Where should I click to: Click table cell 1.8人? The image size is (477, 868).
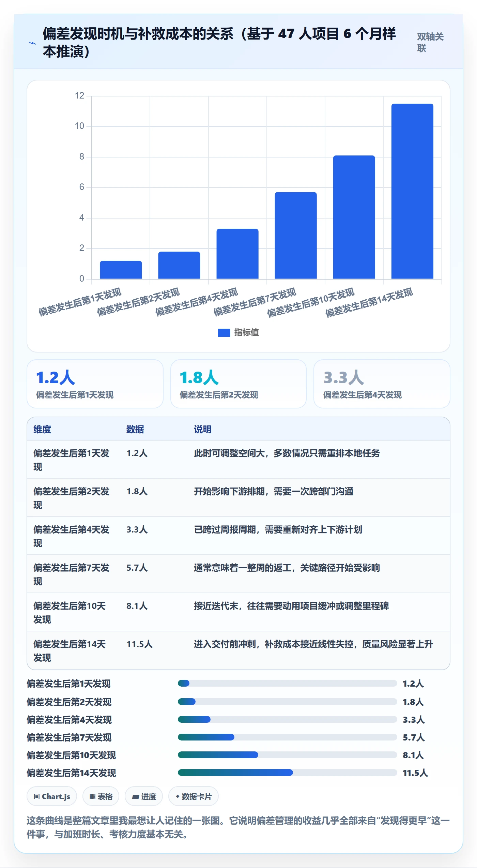[137, 491]
